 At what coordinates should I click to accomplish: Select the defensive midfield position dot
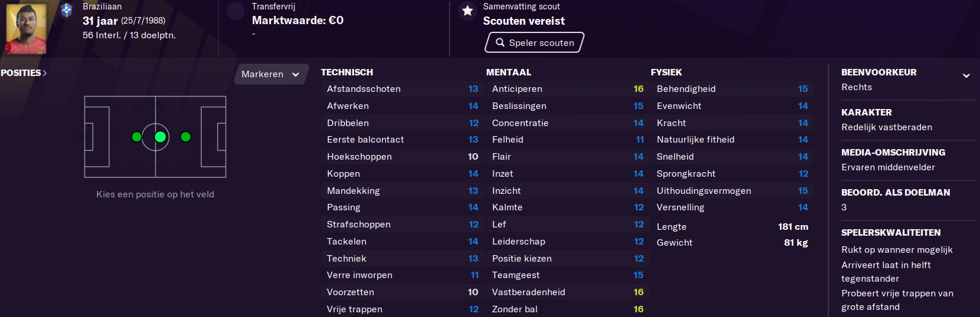(x=136, y=137)
